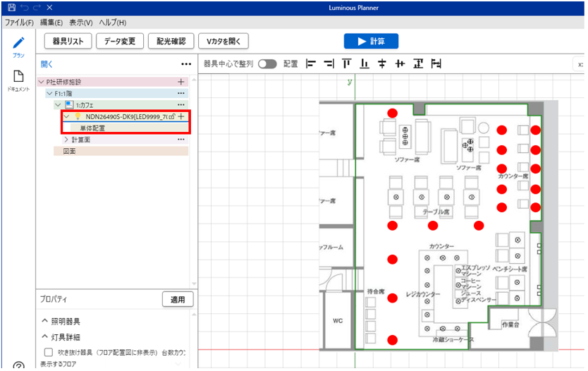Click the plus icon beside P社研修施設

[181, 82]
